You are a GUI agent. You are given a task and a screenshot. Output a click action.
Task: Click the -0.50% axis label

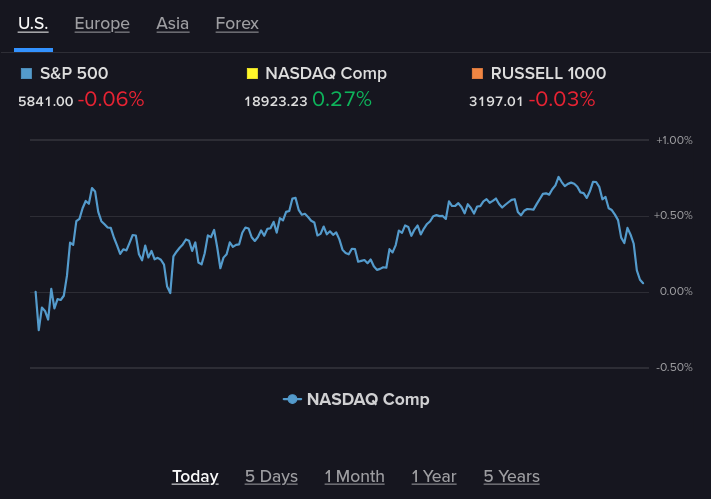coord(674,367)
